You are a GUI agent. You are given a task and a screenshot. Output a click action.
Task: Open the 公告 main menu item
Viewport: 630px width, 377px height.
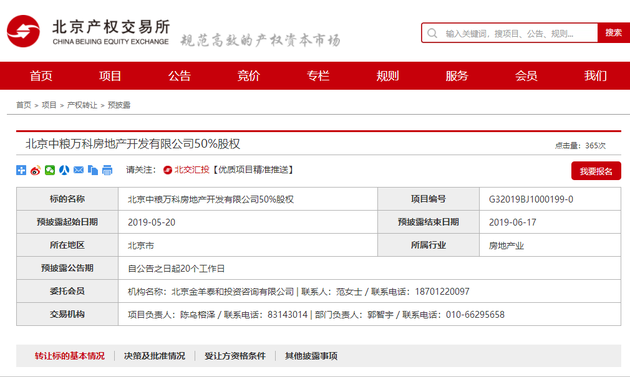(180, 76)
